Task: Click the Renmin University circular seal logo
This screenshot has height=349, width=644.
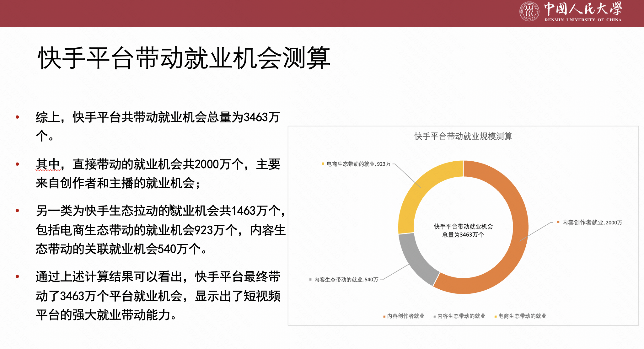Action: (529, 11)
